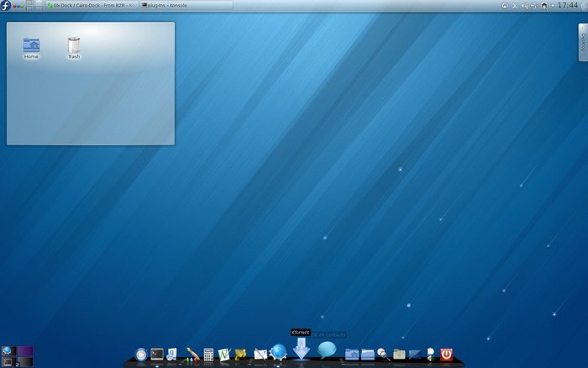Open the globe web browser dock icon
Image resolution: width=588 pixels, height=368 pixels.
pyautogui.click(x=278, y=352)
